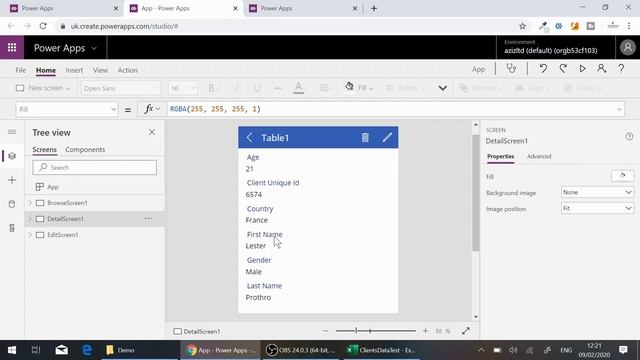Switch to the Screens tab in Tree view
This screenshot has height=360, width=640.
44,149
